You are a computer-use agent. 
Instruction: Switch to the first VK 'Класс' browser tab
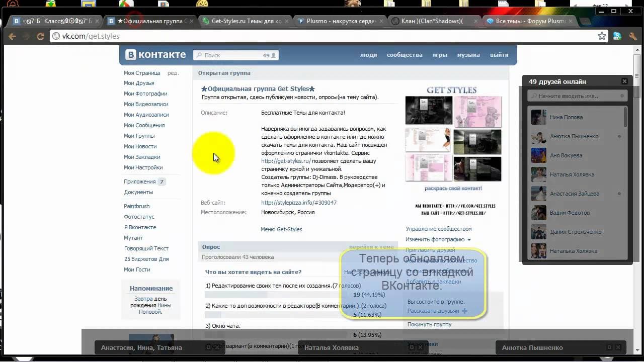[x=55, y=21]
